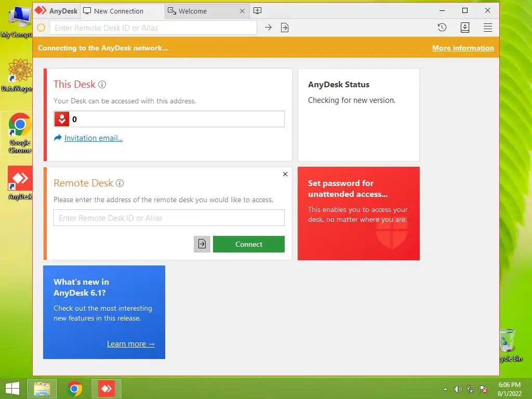Open Set password for unattended access tile
The image size is (532, 399).
358,214
